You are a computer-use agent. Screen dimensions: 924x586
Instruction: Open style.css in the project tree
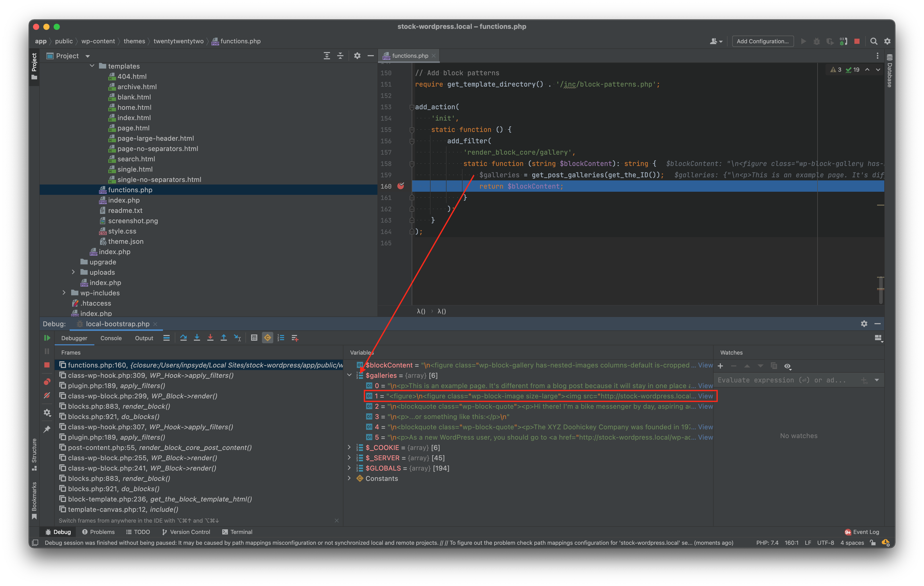click(x=122, y=231)
